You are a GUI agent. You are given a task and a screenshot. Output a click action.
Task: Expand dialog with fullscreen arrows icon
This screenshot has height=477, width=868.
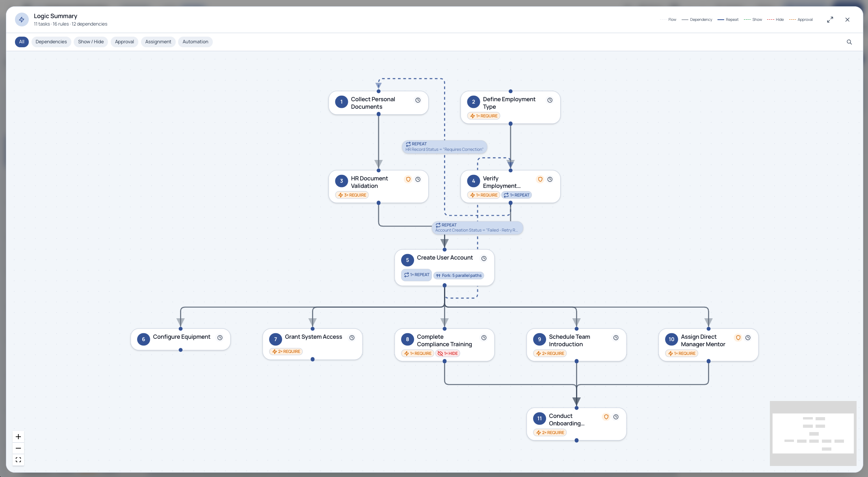click(830, 20)
